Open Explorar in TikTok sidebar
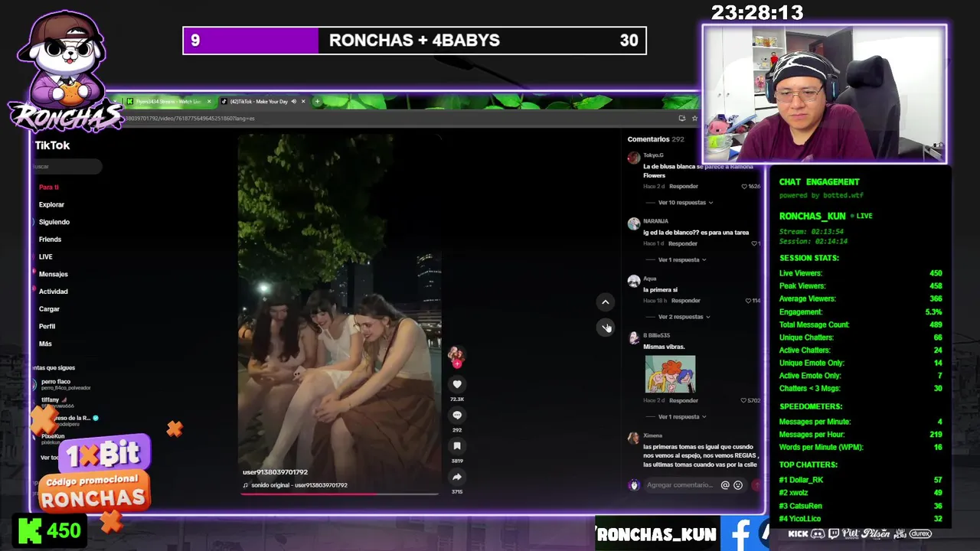Image resolution: width=980 pixels, height=551 pixels. [51, 205]
